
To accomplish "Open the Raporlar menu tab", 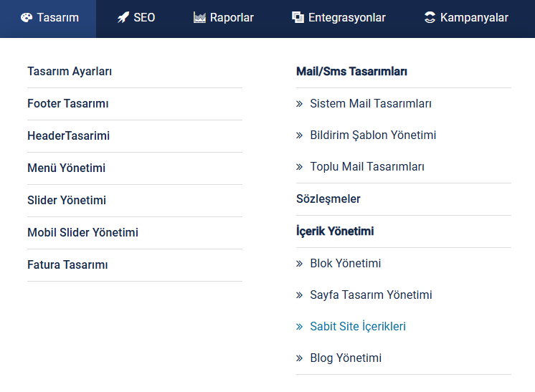I will coord(224,18).
